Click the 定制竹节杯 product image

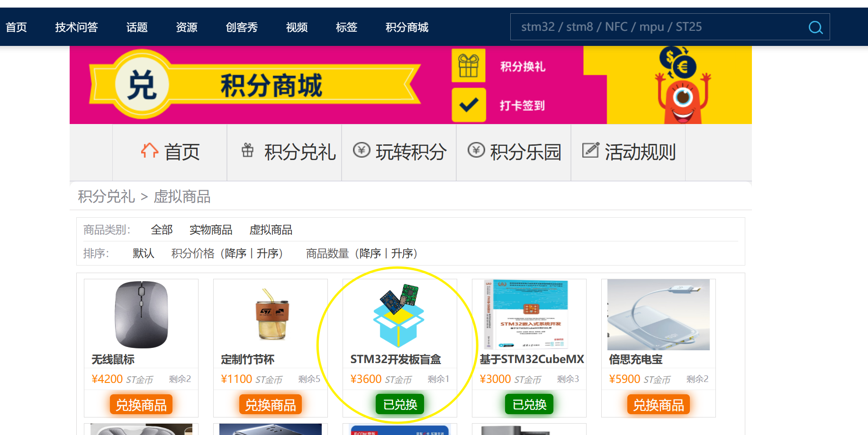[x=271, y=315]
